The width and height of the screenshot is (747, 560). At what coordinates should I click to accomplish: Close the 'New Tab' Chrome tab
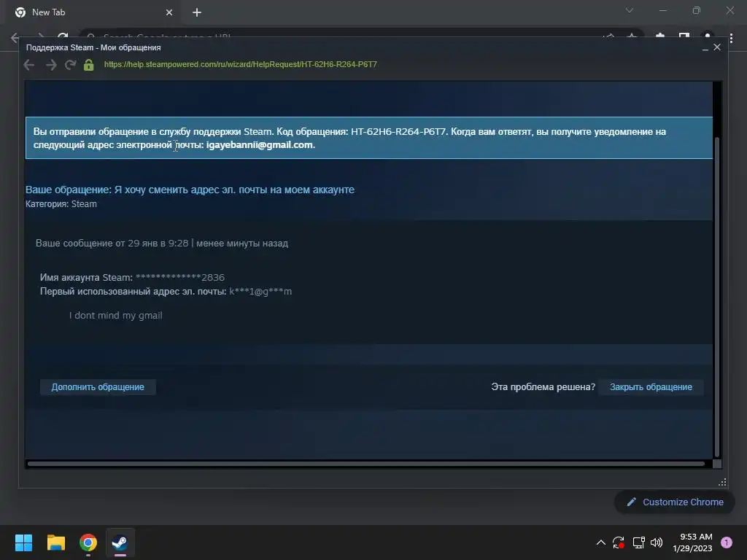pos(169,13)
